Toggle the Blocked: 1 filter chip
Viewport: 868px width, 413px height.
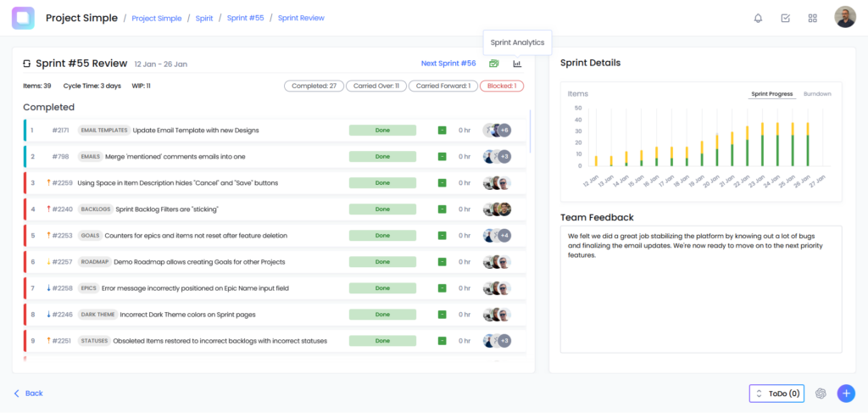point(502,86)
